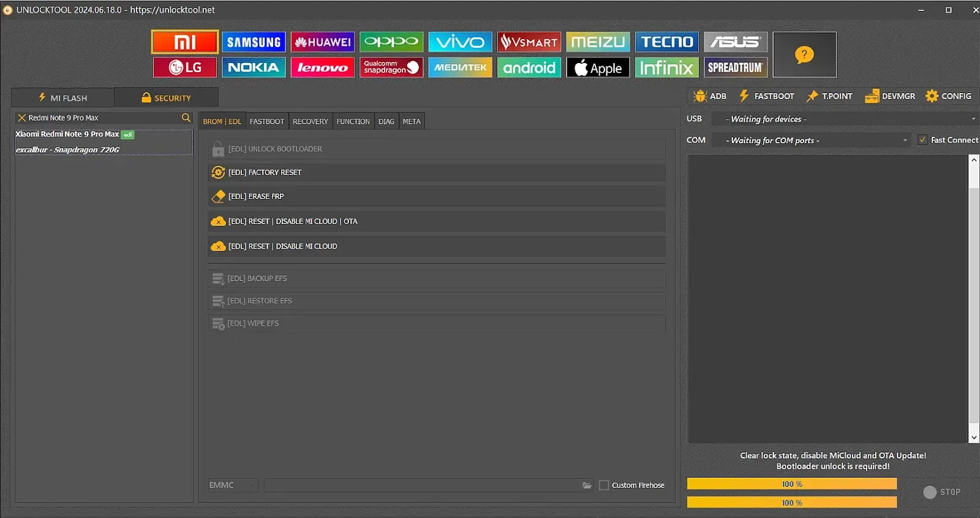Open the FASTBOOT tool in top bar
The height and width of the screenshot is (518, 980).
point(767,96)
